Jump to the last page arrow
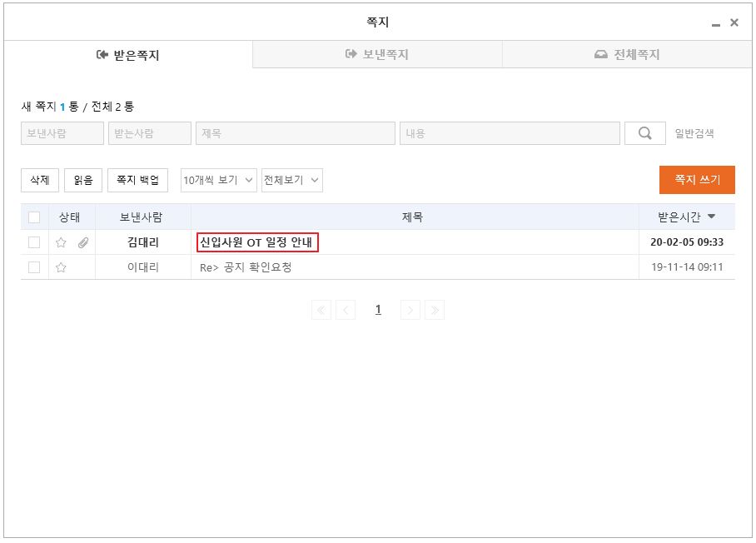 tap(435, 310)
